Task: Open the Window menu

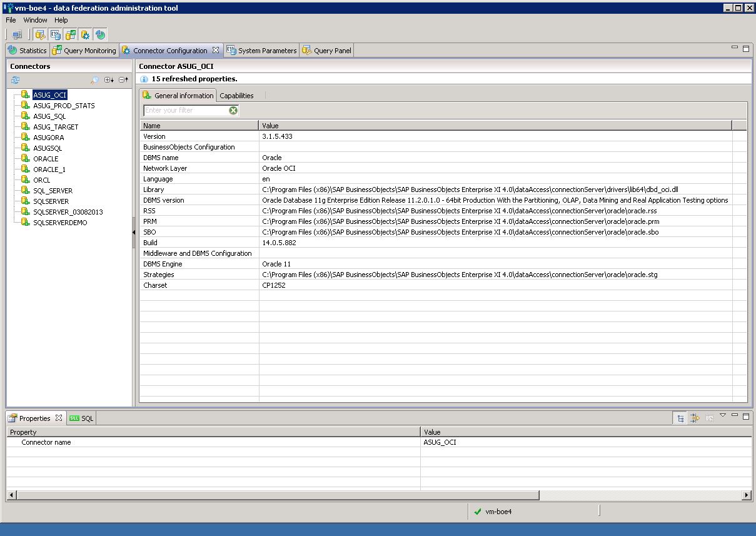Action: point(35,20)
